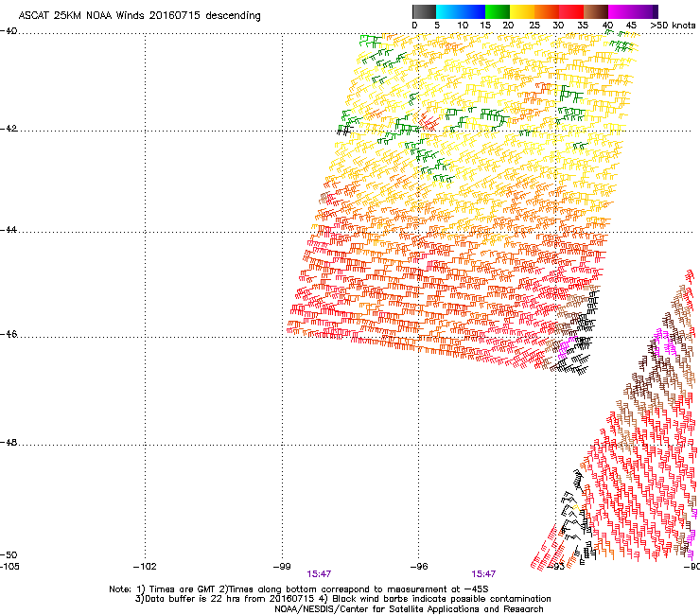Click the dark purple 45-50 knots legend color
The height and width of the screenshot is (615, 700).
[645, 11]
